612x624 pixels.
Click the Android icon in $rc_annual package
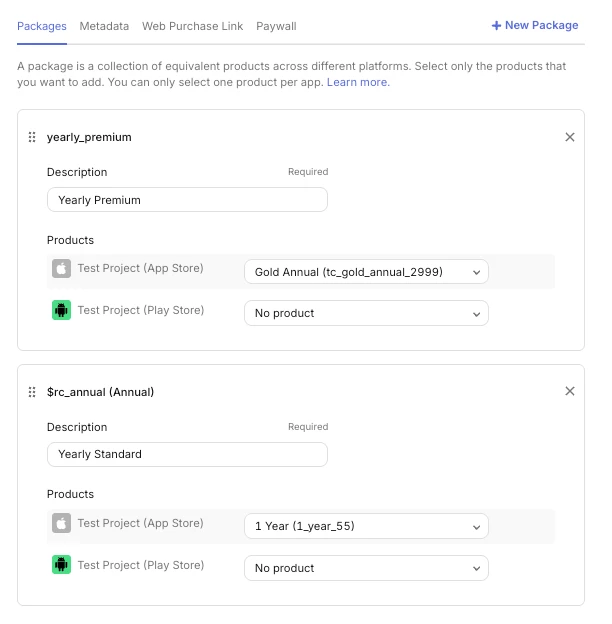[62, 566]
